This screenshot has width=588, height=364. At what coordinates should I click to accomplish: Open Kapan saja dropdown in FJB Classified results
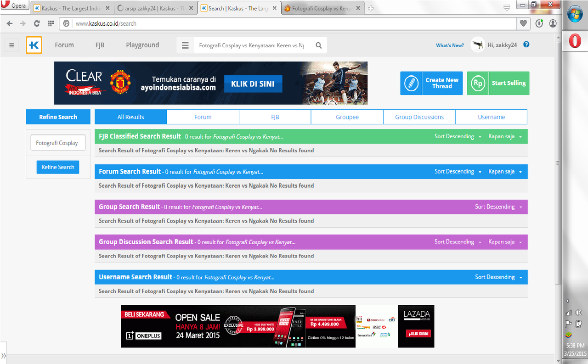coord(505,136)
